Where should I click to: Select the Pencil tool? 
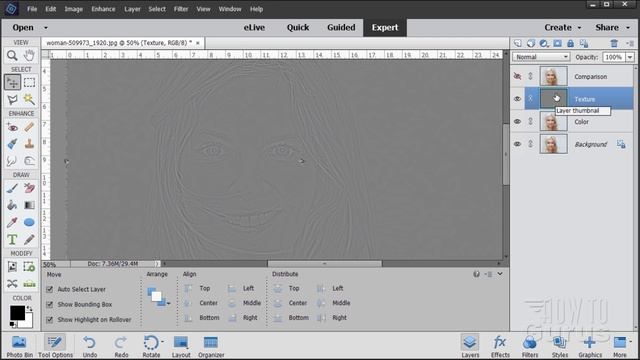tap(29, 239)
